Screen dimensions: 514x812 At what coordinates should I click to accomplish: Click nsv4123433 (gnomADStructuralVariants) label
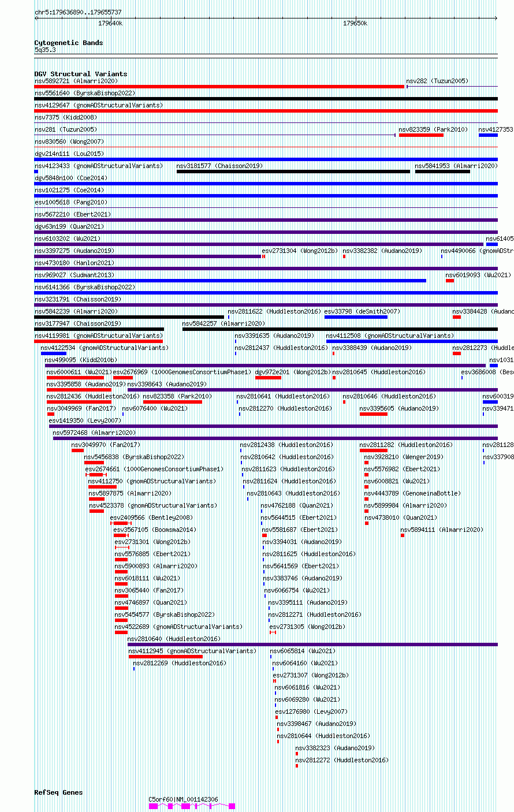99,166
